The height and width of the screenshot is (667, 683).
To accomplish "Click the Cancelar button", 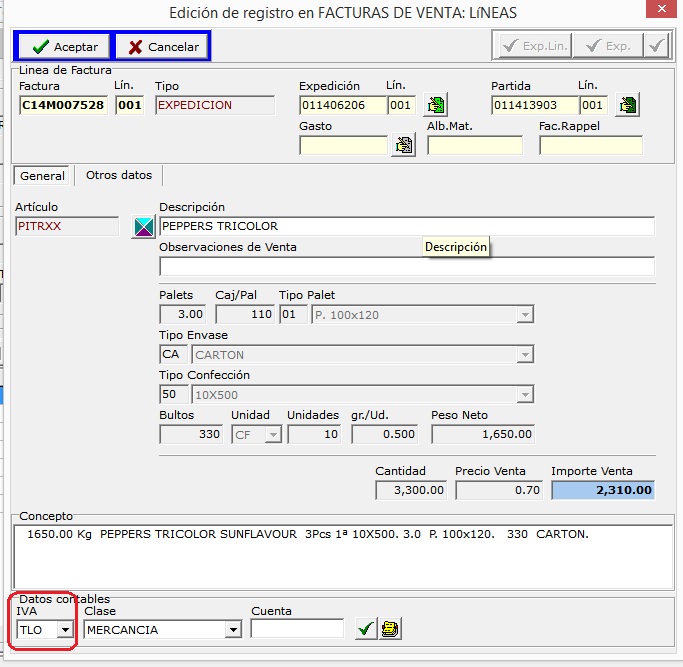I will click(x=161, y=47).
